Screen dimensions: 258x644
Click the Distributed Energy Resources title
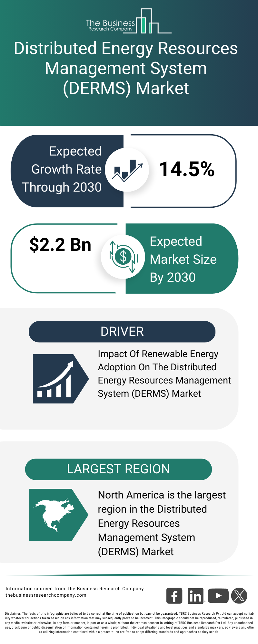126,68
